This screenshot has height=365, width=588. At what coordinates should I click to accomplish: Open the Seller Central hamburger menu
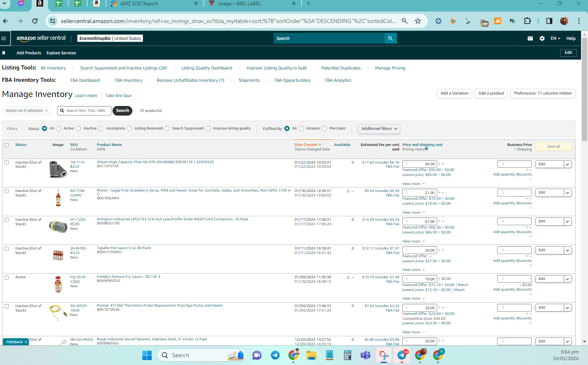(x=4, y=38)
